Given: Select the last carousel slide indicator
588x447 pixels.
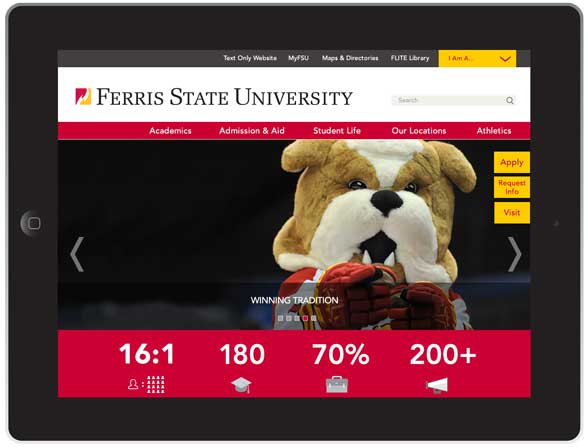Looking at the screenshot, I should point(314,318).
